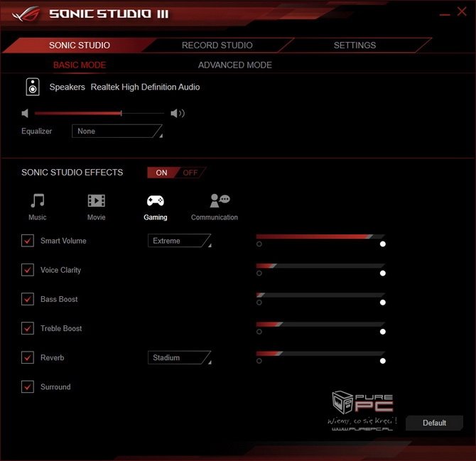Toggle the Reverb checkbox
Viewport: 476px width, 461px height.
click(x=28, y=357)
